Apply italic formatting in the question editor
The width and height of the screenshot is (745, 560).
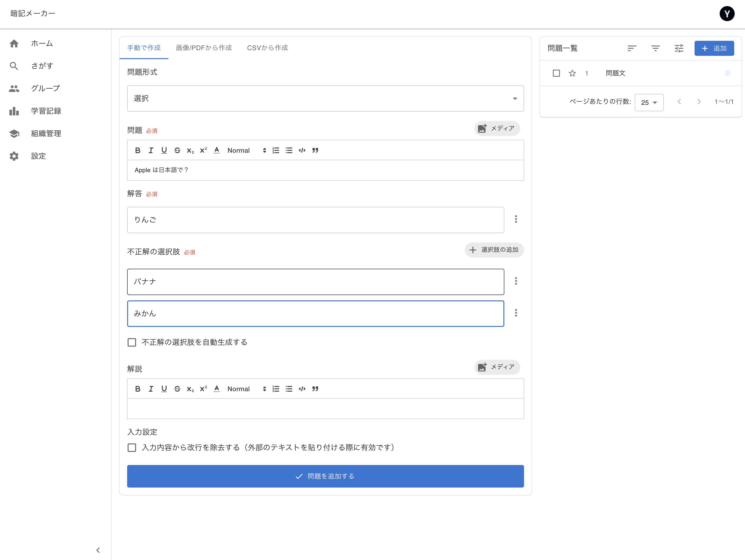151,150
